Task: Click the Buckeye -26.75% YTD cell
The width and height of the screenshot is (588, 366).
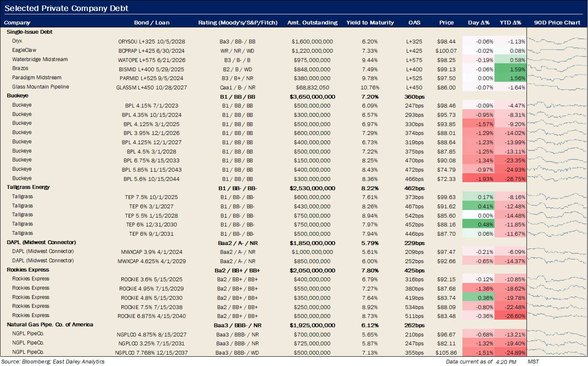Action: [x=510, y=179]
